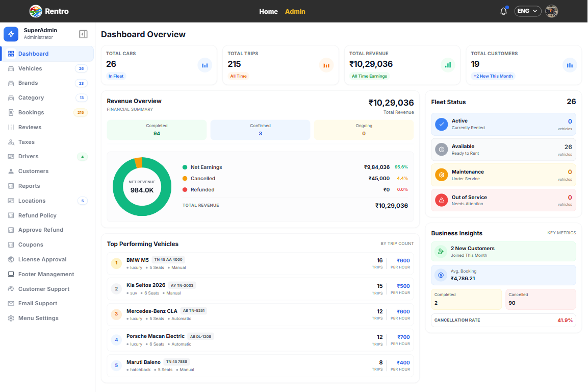Click the Taxes sidebar icon
The image size is (588, 392).
pos(11,142)
